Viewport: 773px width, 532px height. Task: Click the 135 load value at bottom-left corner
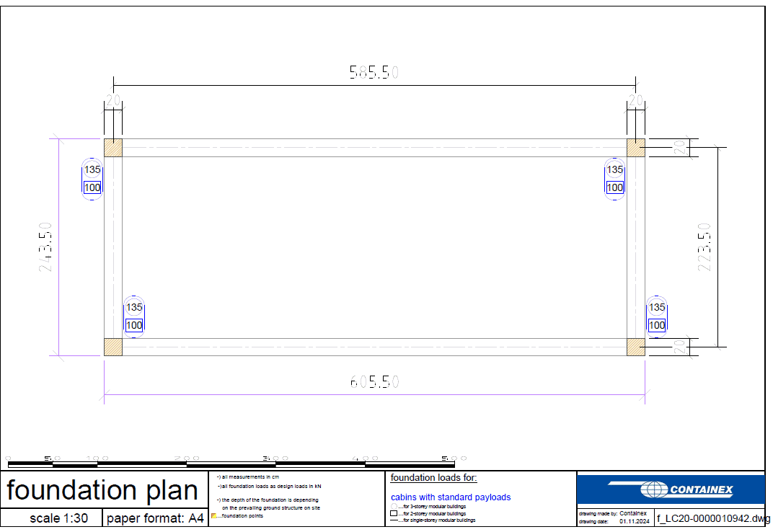coord(134,307)
